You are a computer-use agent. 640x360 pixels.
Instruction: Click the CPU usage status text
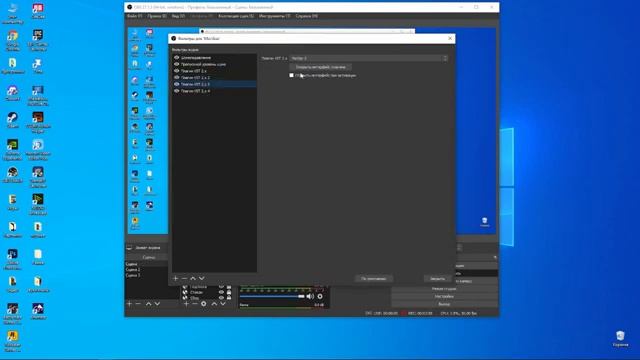(x=458, y=313)
